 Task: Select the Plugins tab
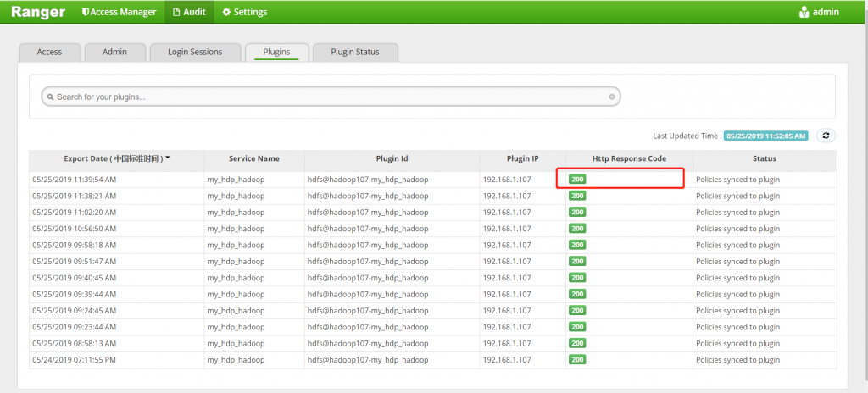pos(277,52)
